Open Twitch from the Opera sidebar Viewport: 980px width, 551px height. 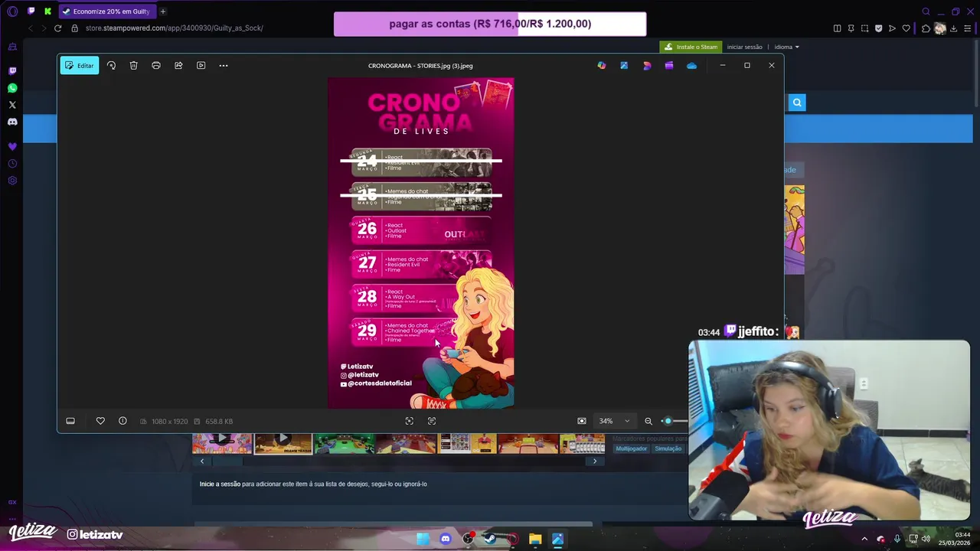12,71
